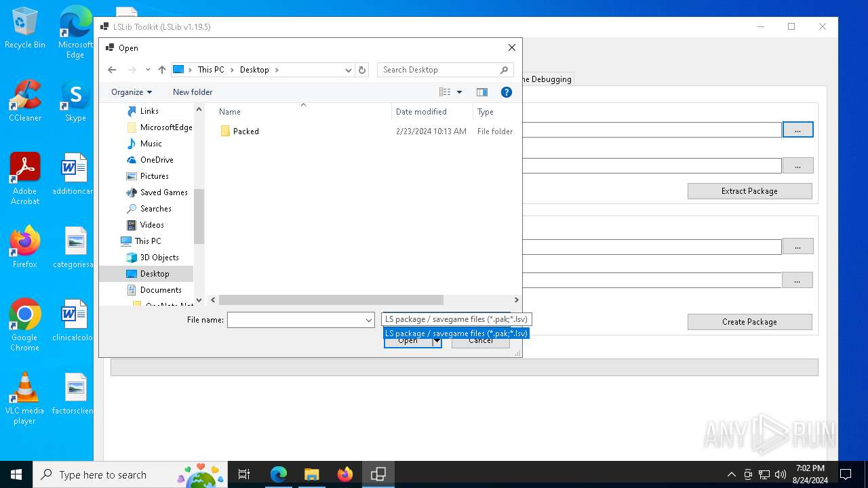Select MicrosoftEdge folder in tree
Image resolution: width=868 pixels, height=488 pixels.
[165, 127]
